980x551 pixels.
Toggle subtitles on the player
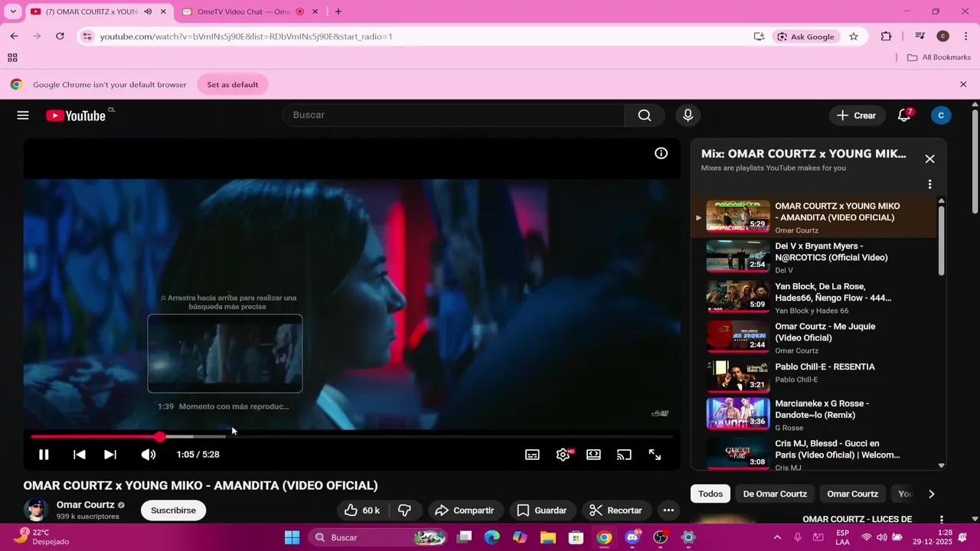[x=532, y=455]
